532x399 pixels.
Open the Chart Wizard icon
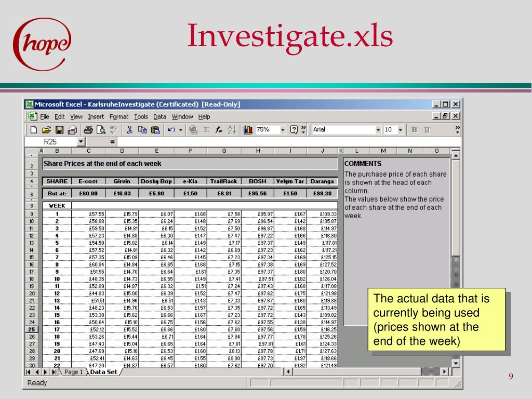tap(248, 129)
